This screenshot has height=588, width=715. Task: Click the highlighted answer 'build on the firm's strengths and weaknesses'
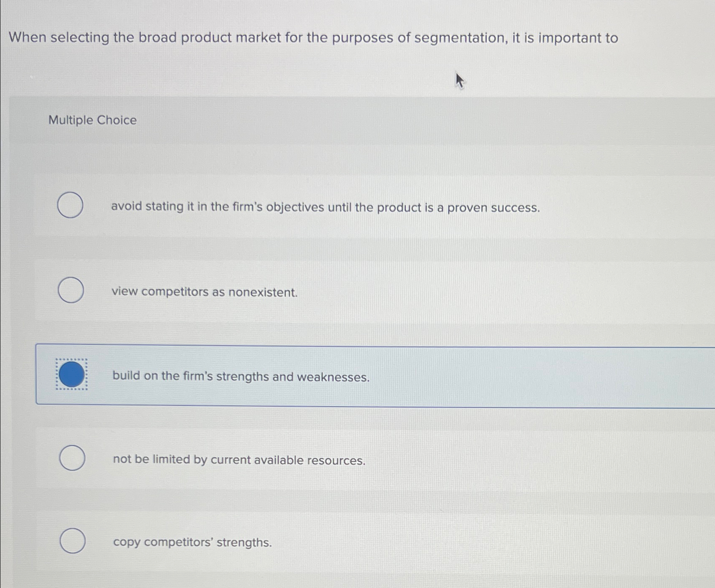241,377
